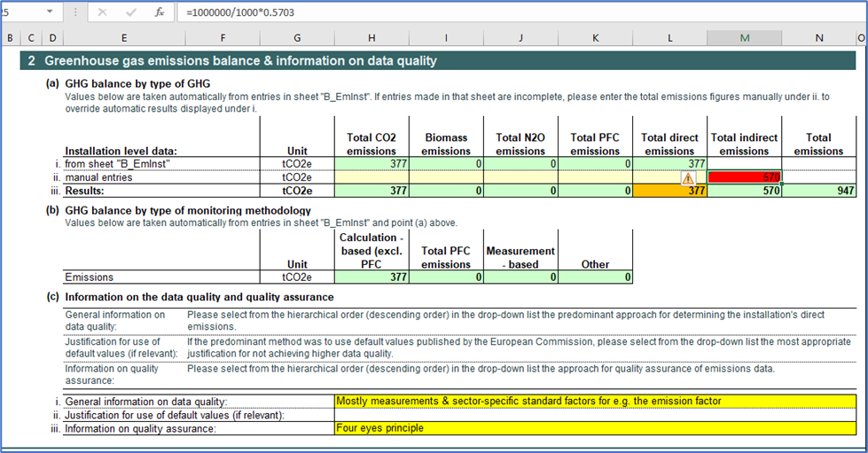Select column header G
868x453 pixels.
[297, 37]
